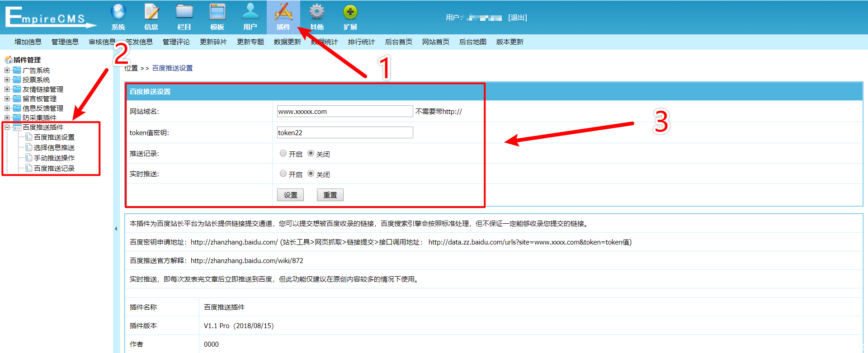Screen dimensions: 868x353
Task: Open 百度推送记录 tree item
Action: click(54, 168)
